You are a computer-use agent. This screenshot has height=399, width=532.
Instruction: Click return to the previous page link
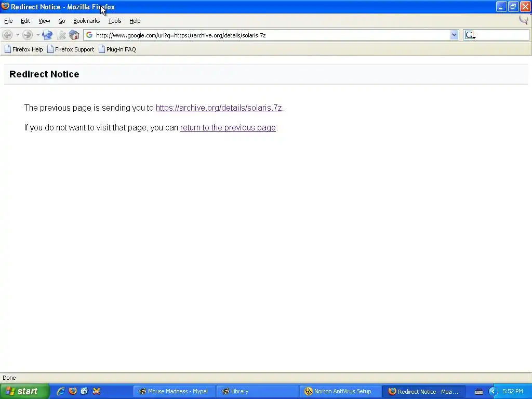[228, 128]
